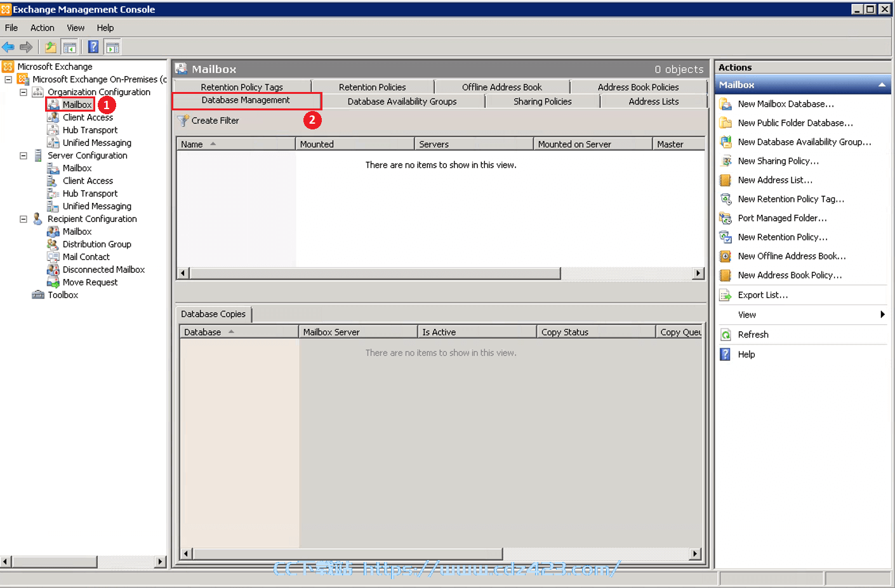Viewport: 895px width, 588px height.
Task: Click the New Sharing Policy… action link
Action: [x=778, y=161]
